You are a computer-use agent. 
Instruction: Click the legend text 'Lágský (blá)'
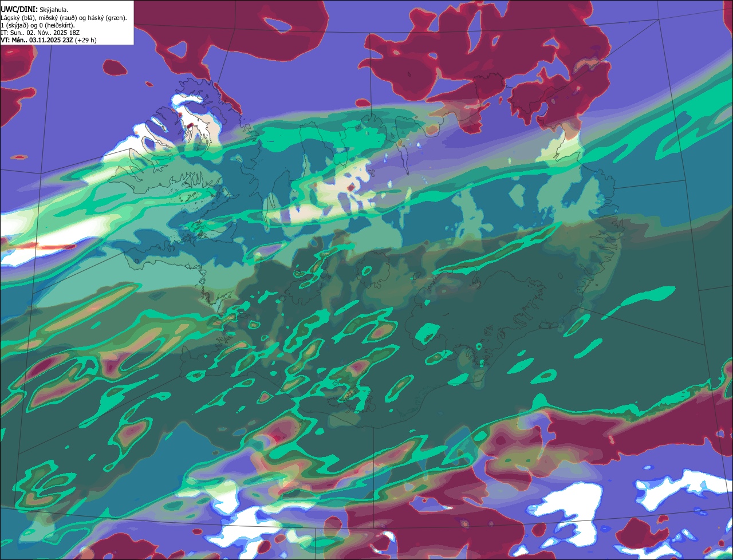[x=18, y=18]
